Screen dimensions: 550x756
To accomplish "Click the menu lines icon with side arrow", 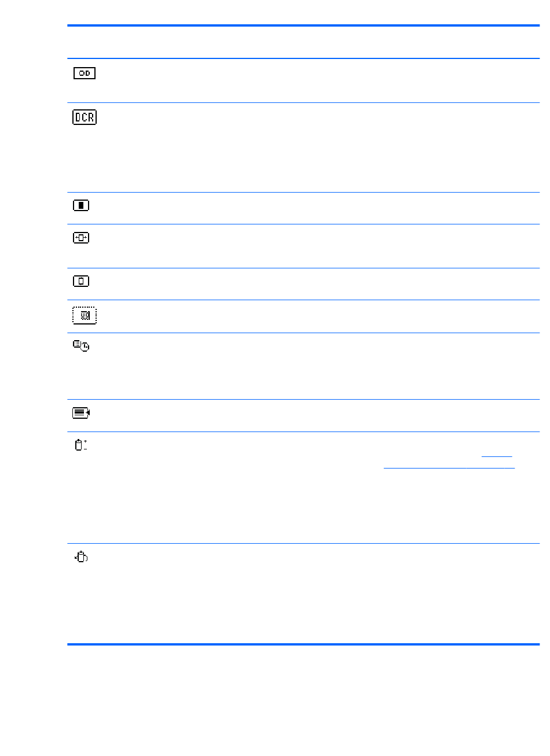I will (82, 413).
